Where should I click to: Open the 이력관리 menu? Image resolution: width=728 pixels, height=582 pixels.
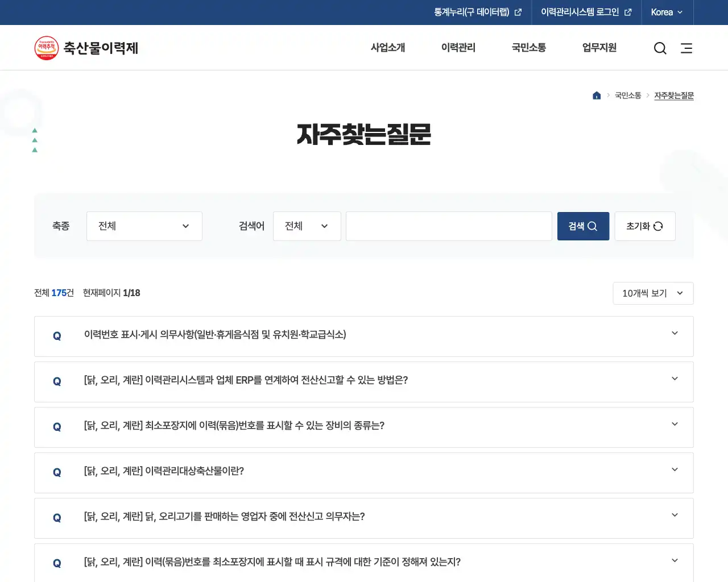click(458, 48)
